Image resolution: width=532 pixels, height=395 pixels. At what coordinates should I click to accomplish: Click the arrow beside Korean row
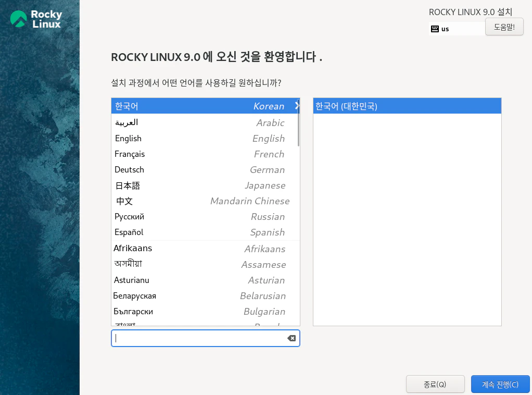tap(297, 106)
